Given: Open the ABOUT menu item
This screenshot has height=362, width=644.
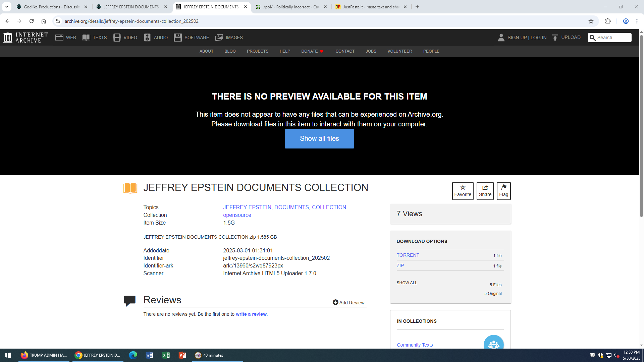Looking at the screenshot, I should [x=206, y=51].
